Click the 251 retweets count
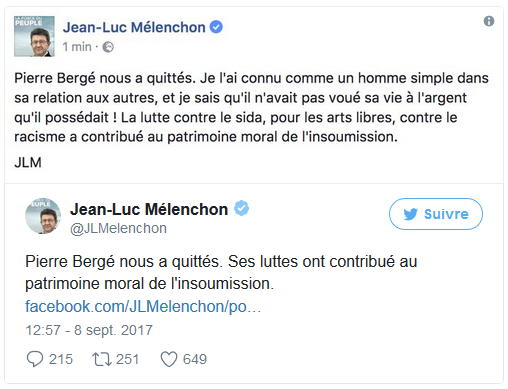508x389 pixels. [127, 359]
